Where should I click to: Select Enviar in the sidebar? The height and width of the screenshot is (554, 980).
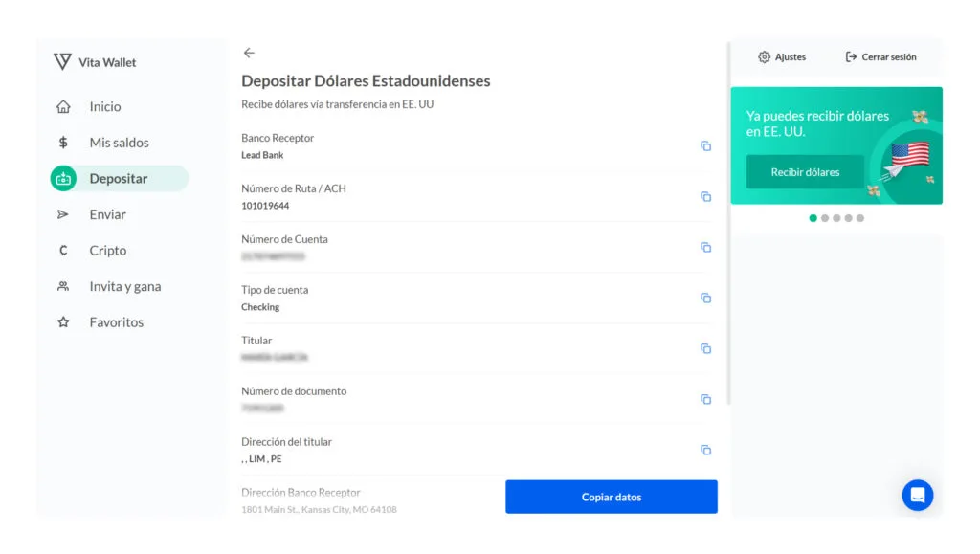107,214
